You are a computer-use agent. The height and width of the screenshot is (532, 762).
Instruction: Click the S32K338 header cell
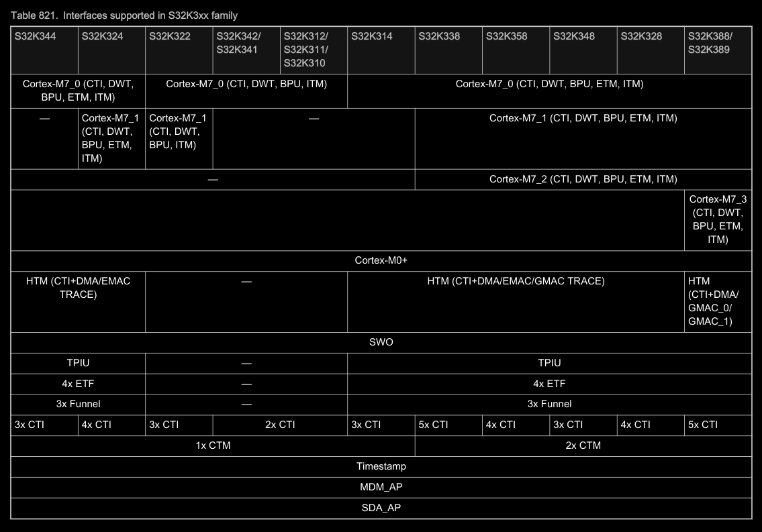click(439, 37)
